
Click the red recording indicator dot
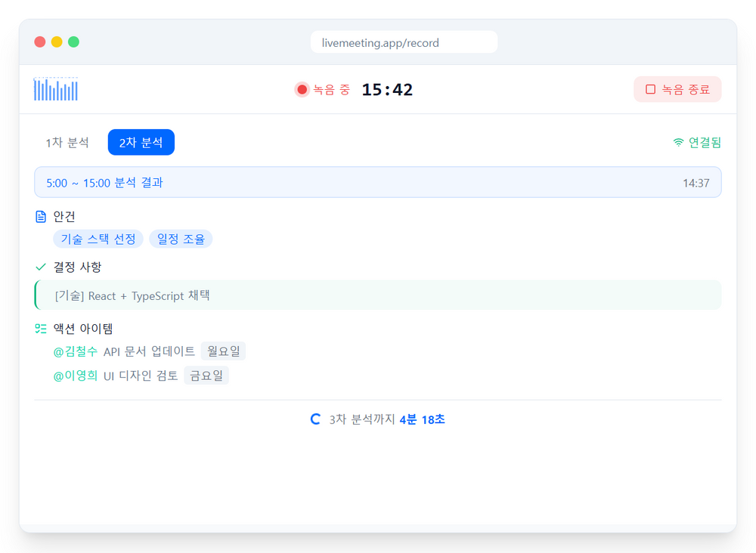[302, 90]
